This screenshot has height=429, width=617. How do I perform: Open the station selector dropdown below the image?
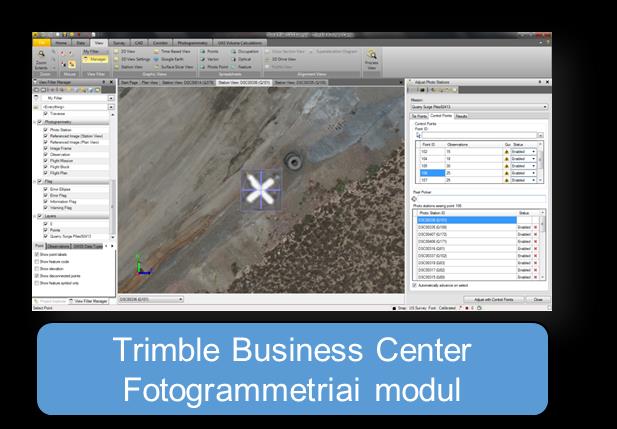[x=181, y=299]
